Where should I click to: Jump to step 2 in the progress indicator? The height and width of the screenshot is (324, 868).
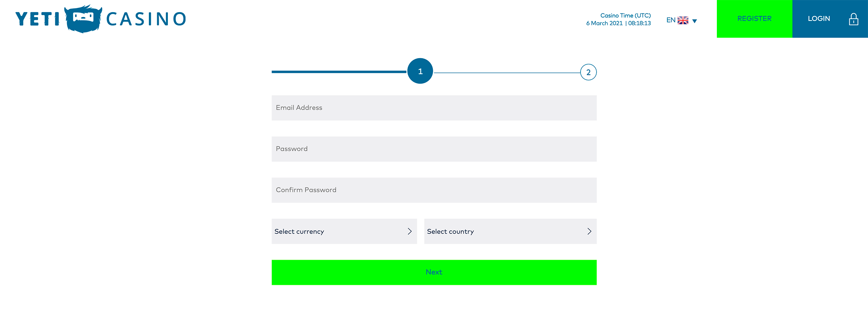click(588, 72)
